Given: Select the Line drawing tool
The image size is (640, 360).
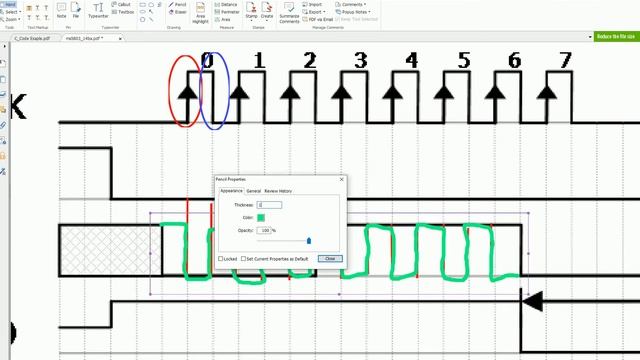Looking at the screenshot, I should point(151,19).
